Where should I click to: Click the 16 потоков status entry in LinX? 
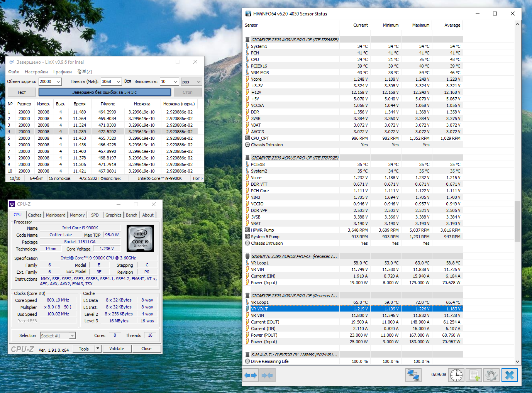click(59, 178)
